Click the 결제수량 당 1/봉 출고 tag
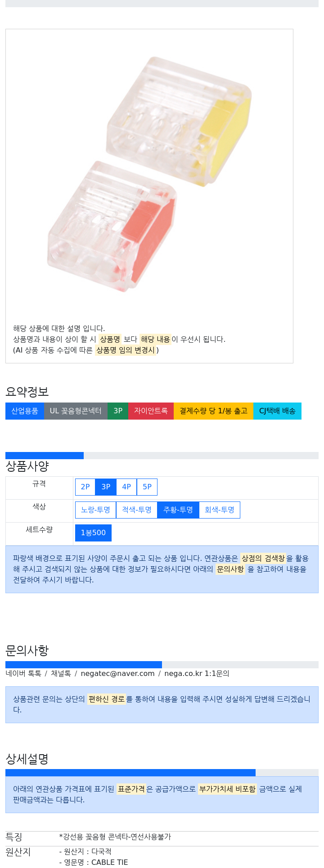Screen dimensions: 324x868 (x=214, y=411)
